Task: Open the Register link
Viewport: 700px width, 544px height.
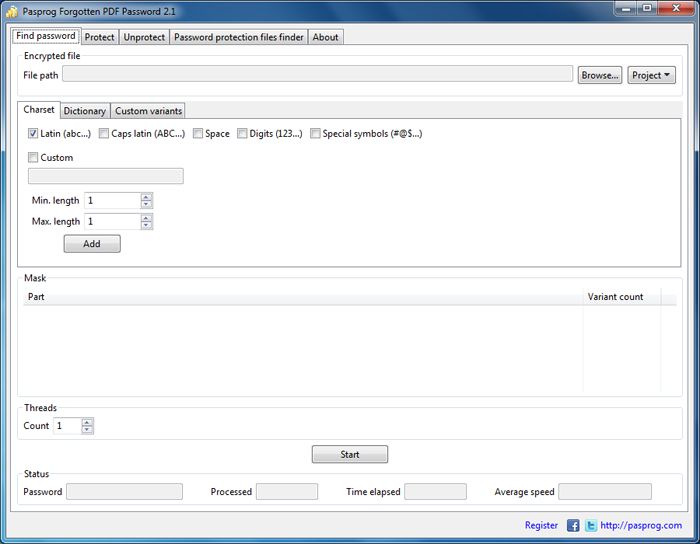Action: pos(541,525)
